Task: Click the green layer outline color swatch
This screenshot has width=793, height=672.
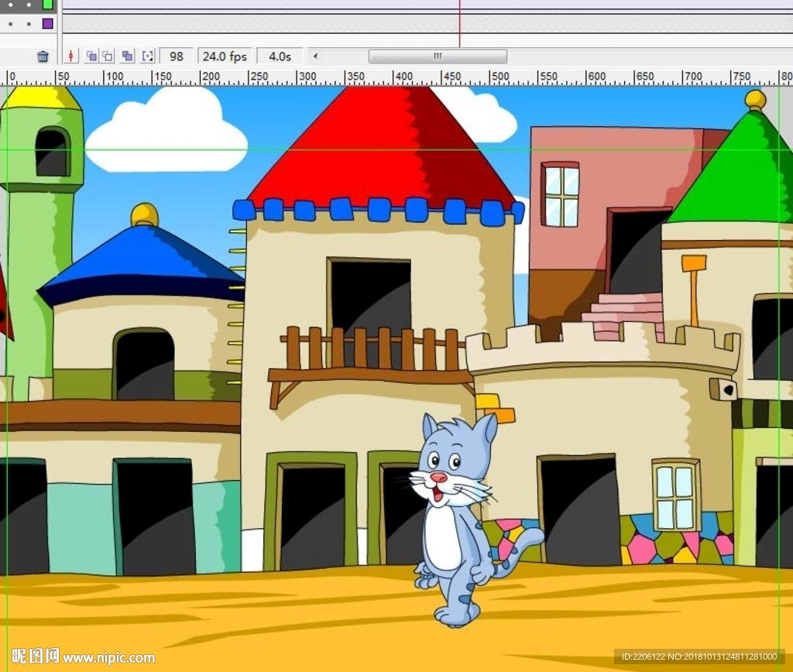Action: tap(47, 4)
